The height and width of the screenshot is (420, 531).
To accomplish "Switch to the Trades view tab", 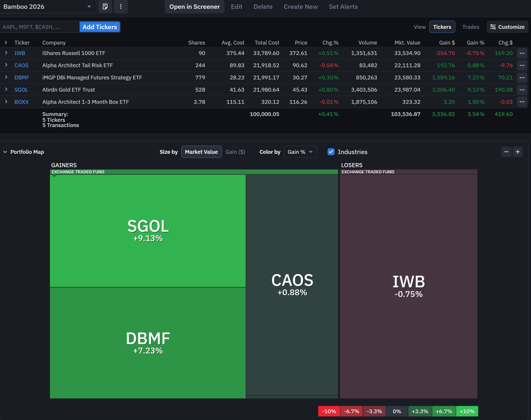I will pyautogui.click(x=470, y=27).
